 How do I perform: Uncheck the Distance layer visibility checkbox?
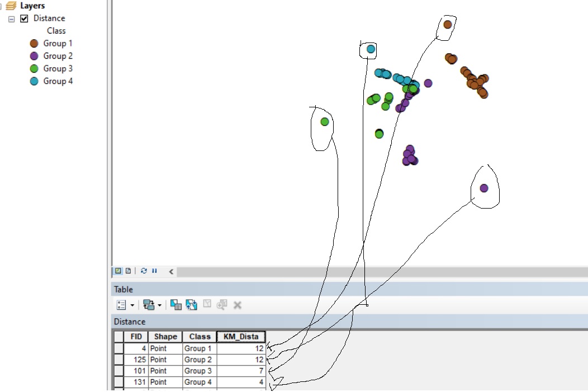coord(24,18)
